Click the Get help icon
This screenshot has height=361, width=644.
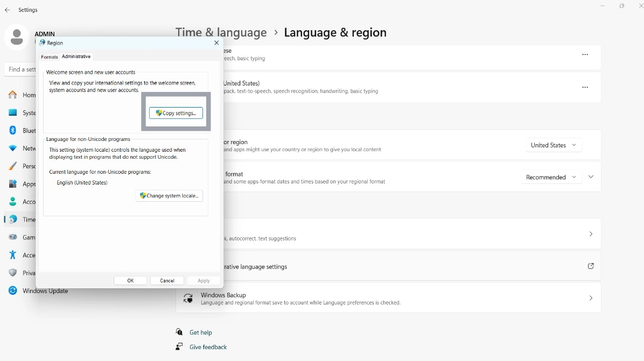coord(179,332)
